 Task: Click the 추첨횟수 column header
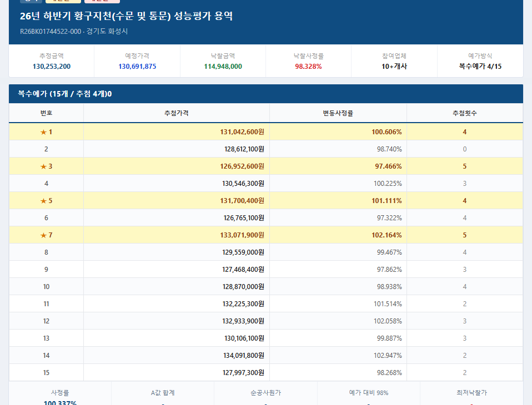(x=464, y=113)
